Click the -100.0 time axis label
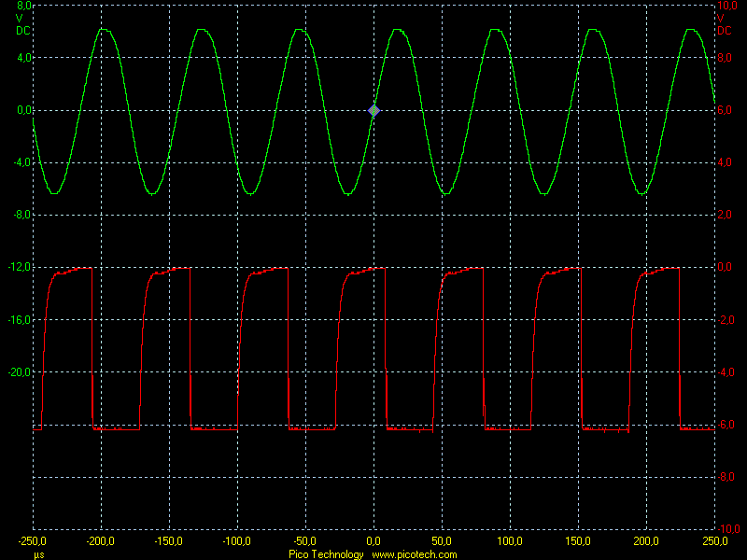 pyautogui.click(x=237, y=541)
